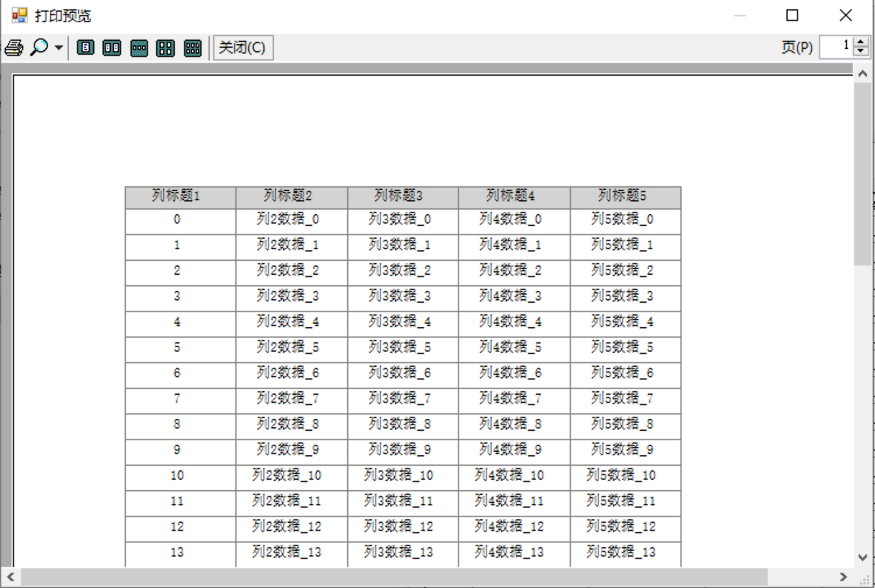Decrease page number with down stepper
This screenshot has width=875, height=588.
861,52
